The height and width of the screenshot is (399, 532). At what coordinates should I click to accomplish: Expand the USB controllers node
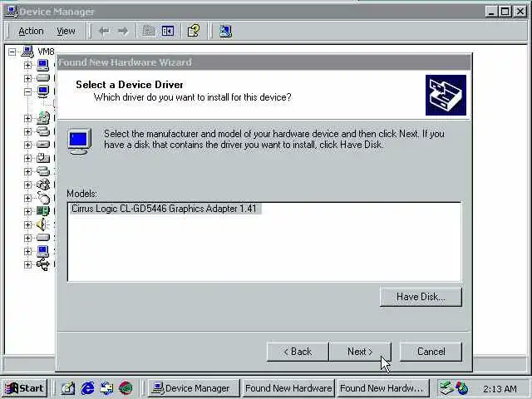[x=27, y=264]
